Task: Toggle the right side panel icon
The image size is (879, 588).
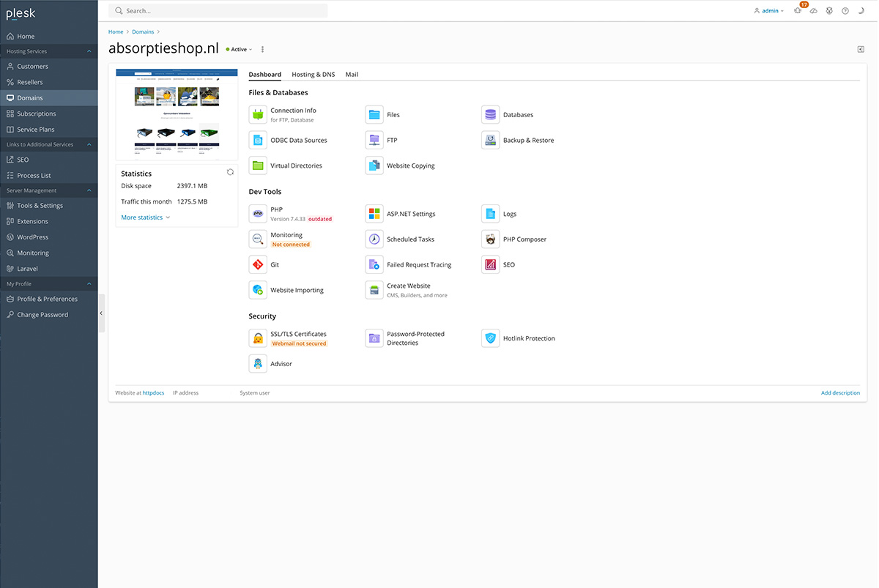Action: pos(861,49)
